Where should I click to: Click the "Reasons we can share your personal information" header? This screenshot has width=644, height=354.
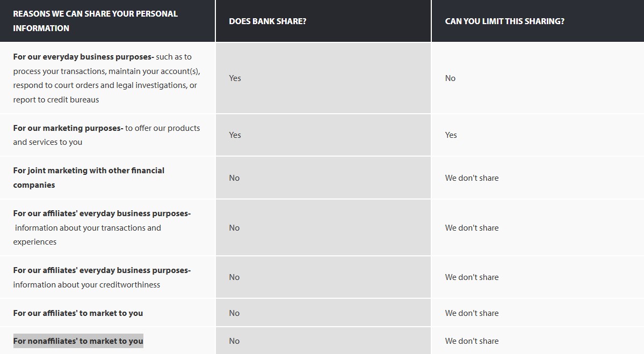[95, 21]
